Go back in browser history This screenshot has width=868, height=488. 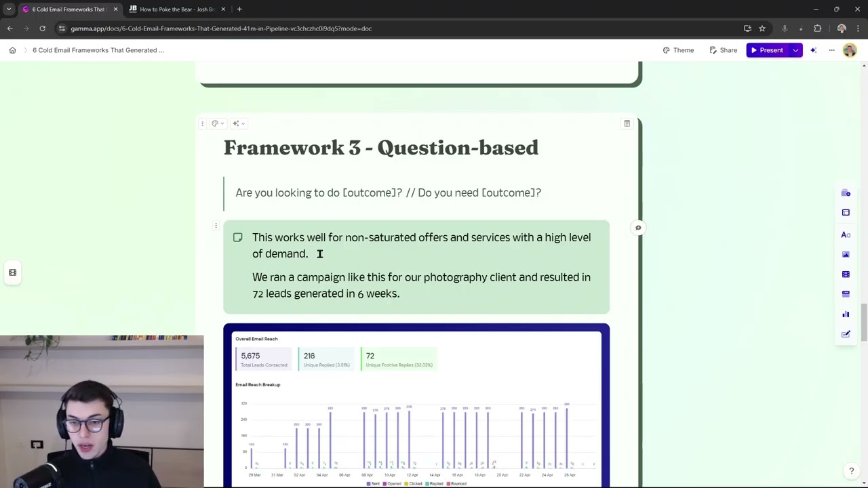click(x=9, y=28)
